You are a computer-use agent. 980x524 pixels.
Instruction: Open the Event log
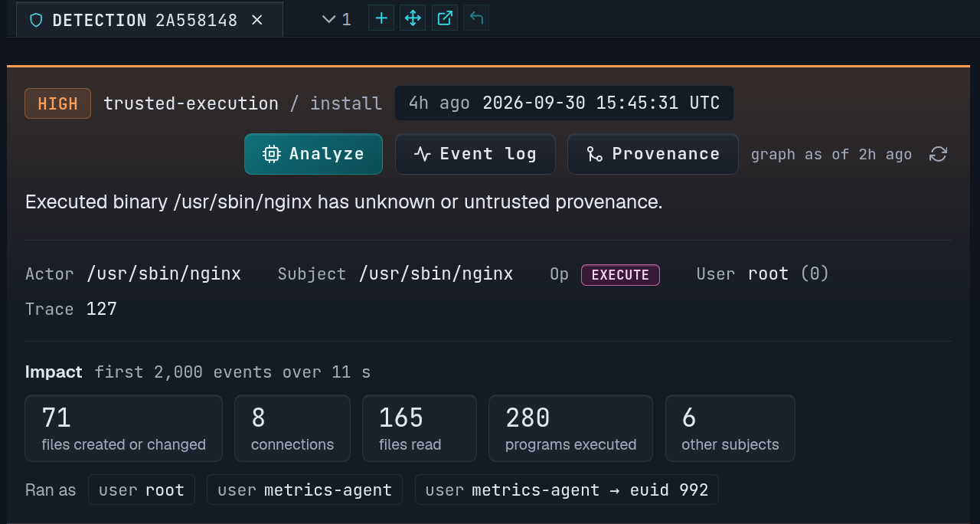(x=475, y=154)
